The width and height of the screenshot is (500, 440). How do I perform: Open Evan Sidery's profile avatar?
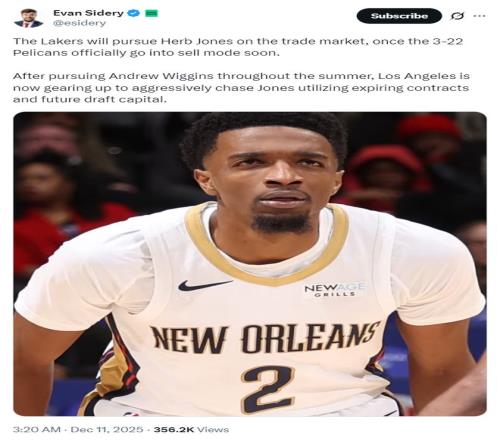[28, 18]
